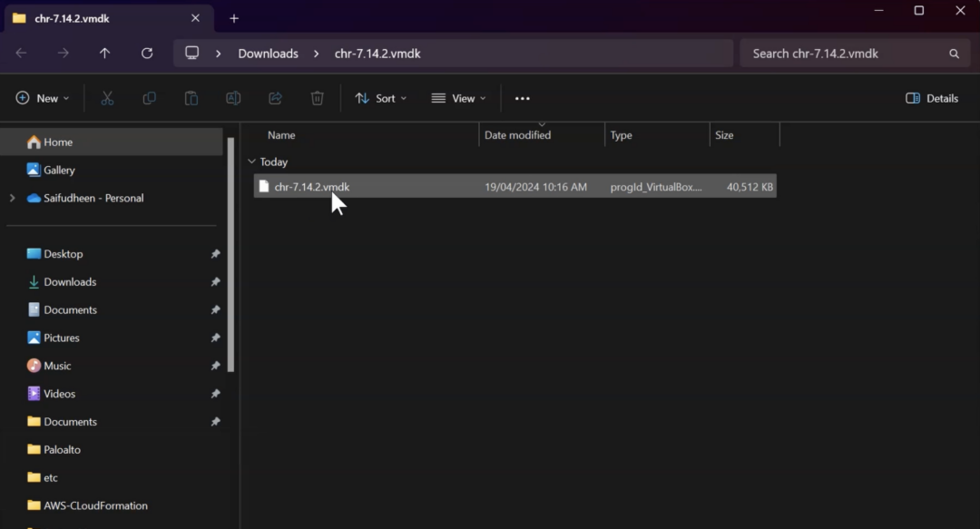Open the See more menu
Screen dimensions: 980x529
(522, 98)
